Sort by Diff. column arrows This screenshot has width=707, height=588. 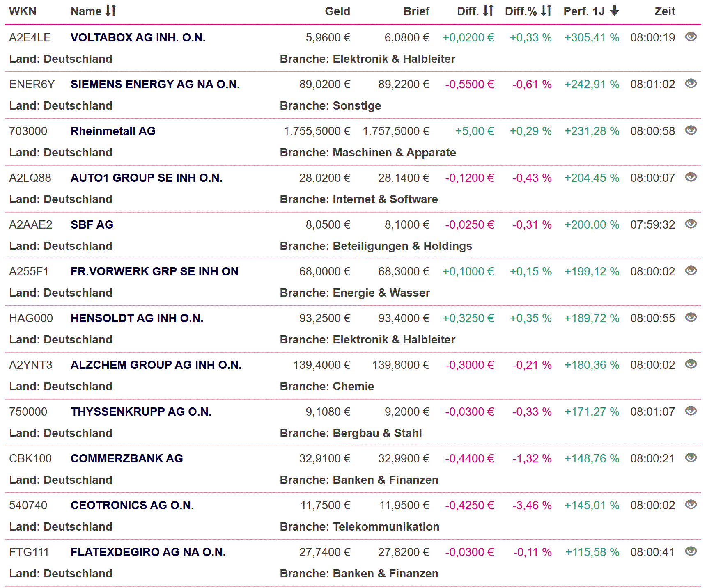(x=488, y=11)
